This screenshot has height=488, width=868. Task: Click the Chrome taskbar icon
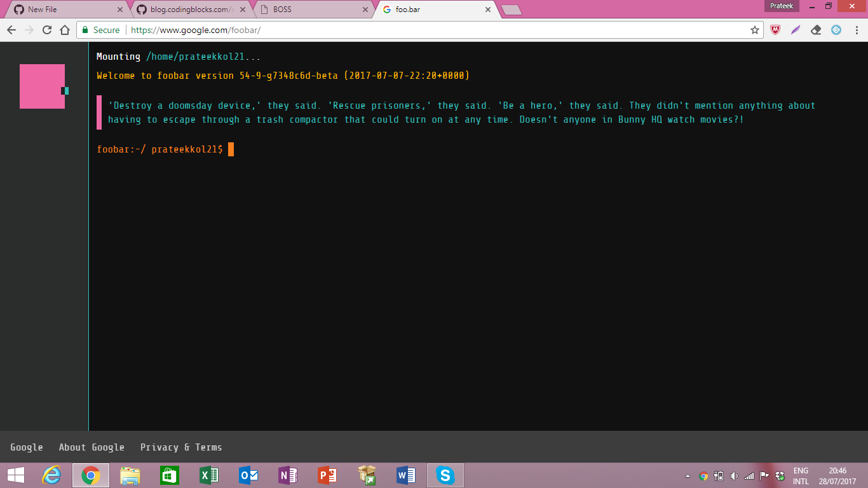click(91, 475)
